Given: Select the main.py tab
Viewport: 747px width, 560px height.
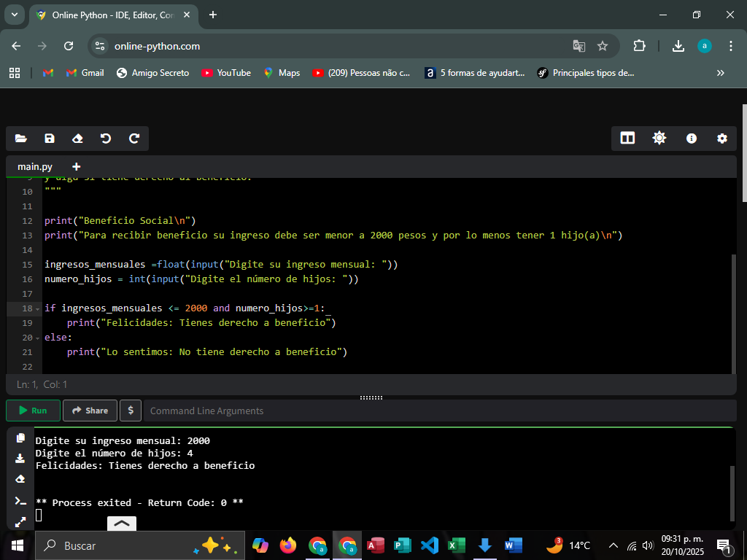Looking at the screenshot, I should [35, 166].
